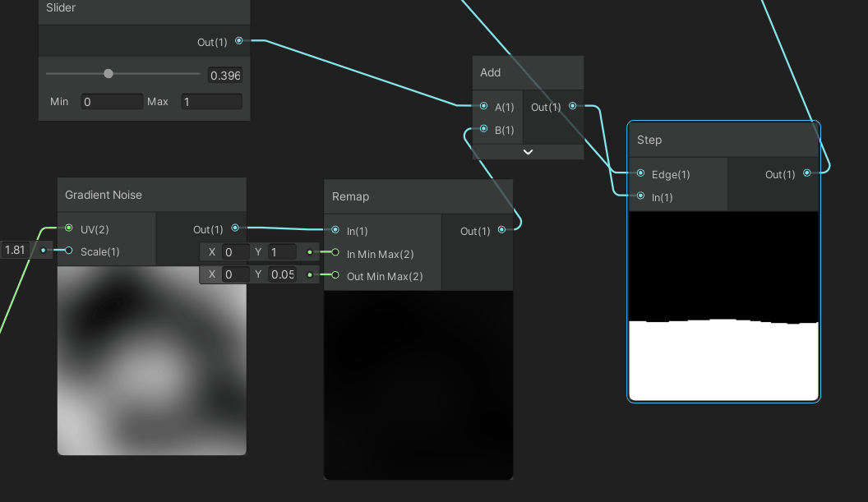Click the slider value field 0.396
Screen dimensions: 868x502
pyautogui.click(x=224, y=76)
